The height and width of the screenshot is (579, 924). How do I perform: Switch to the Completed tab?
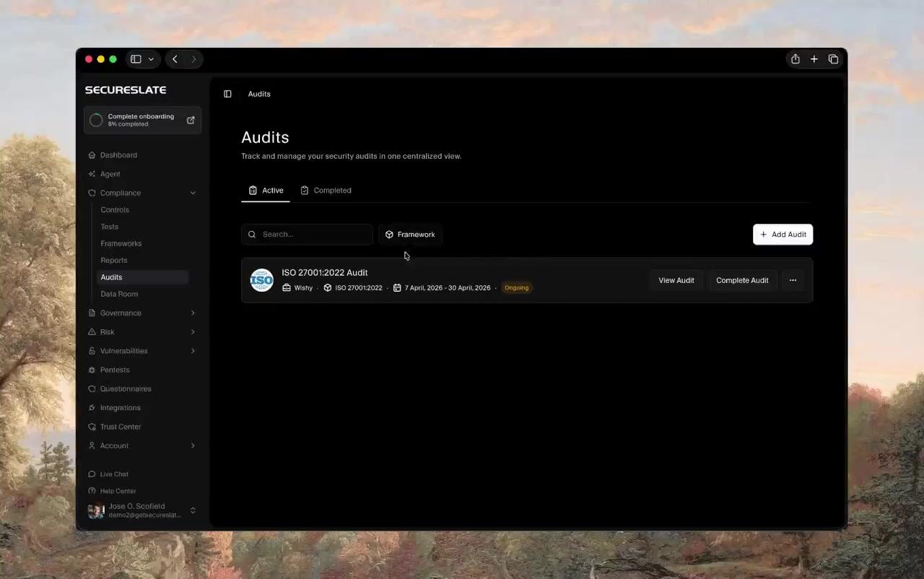pyautogui.click(x=326, y=191)
